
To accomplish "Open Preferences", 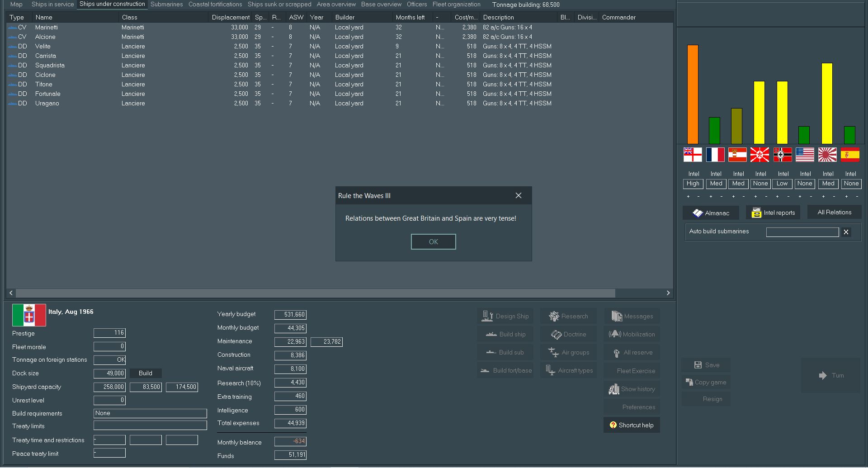I will click(x=632, y=407).
